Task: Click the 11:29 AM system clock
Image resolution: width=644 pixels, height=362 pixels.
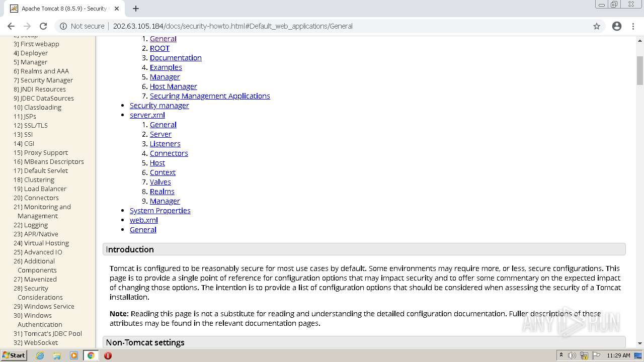Action: [618, 355]
